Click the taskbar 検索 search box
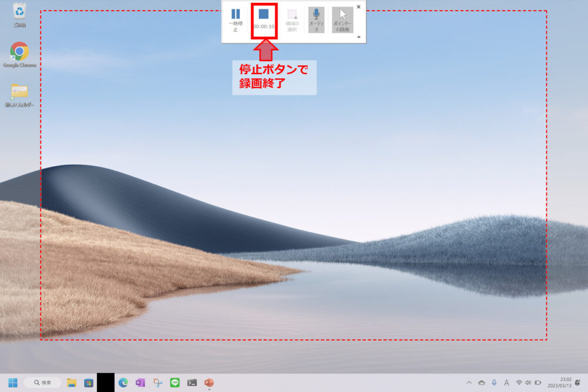Viewport: 588px width, 392px height. click(42, 383)
